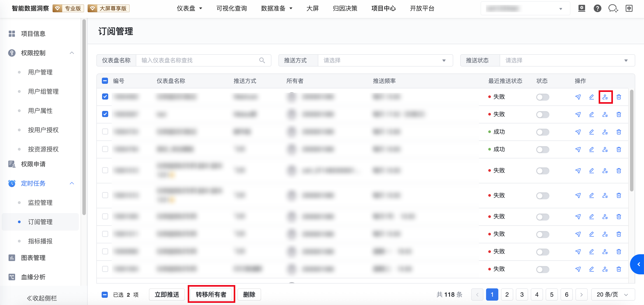Click the transfer owner icon in first row
The width and height of the screenshot is (644, 305).
coord(605,97)
